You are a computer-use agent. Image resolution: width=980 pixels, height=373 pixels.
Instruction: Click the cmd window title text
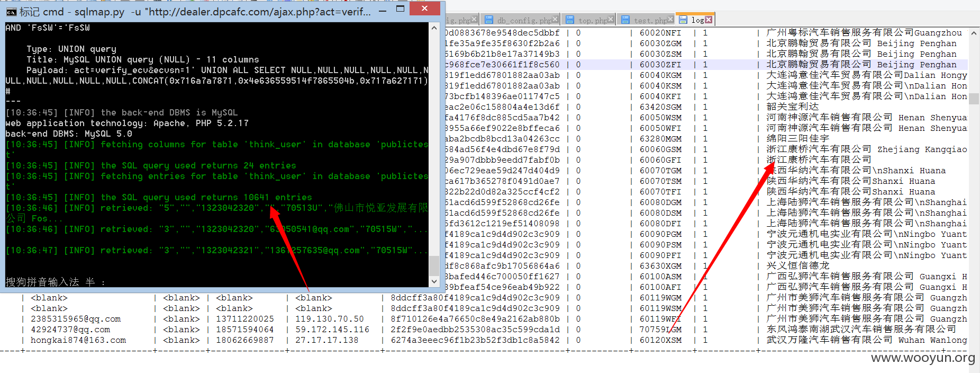pos(195,12)
